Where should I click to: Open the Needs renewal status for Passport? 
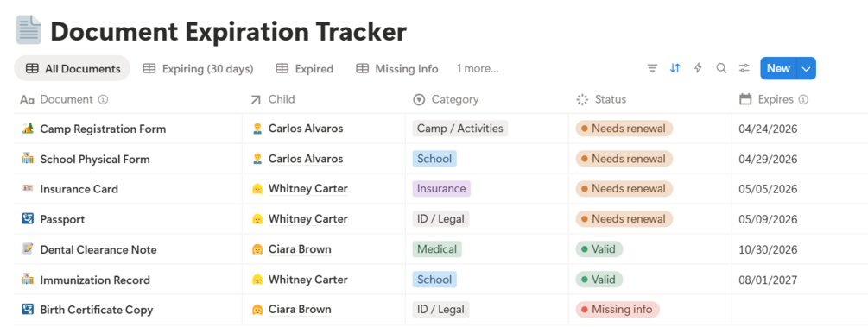[624, 219]
